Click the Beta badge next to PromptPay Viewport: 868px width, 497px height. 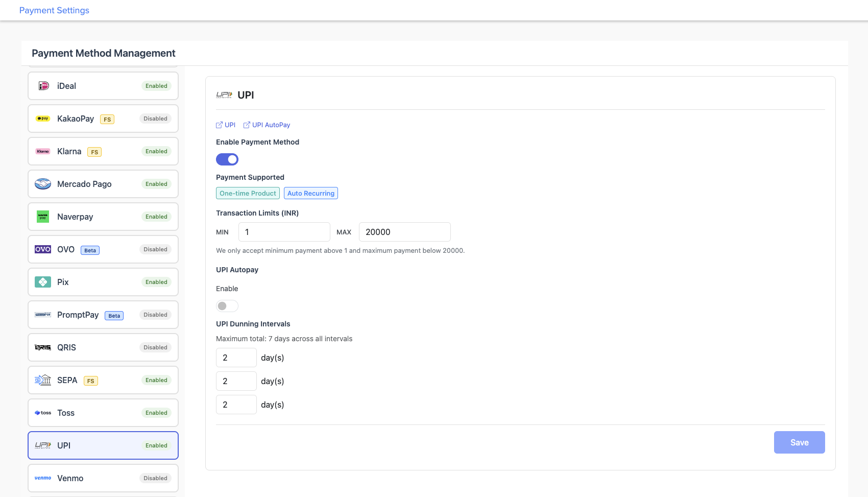[114, 316]
